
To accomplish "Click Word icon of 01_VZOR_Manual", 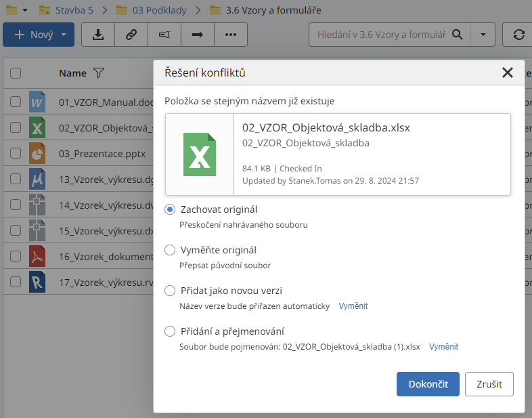I will (x=37, y=102).
